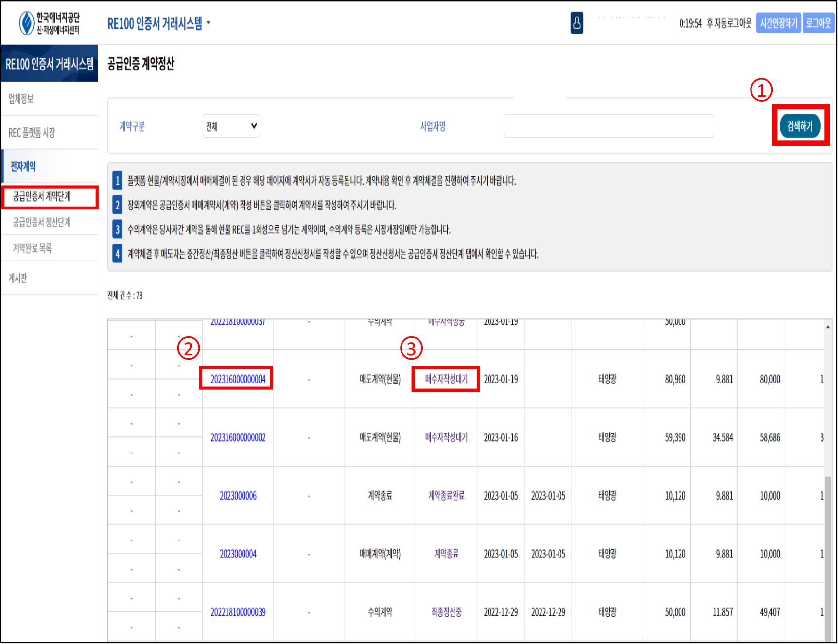Expand the 계약구분 combo box showing 전체
This screenshot has height=644, width=838.
pos(231,126)
